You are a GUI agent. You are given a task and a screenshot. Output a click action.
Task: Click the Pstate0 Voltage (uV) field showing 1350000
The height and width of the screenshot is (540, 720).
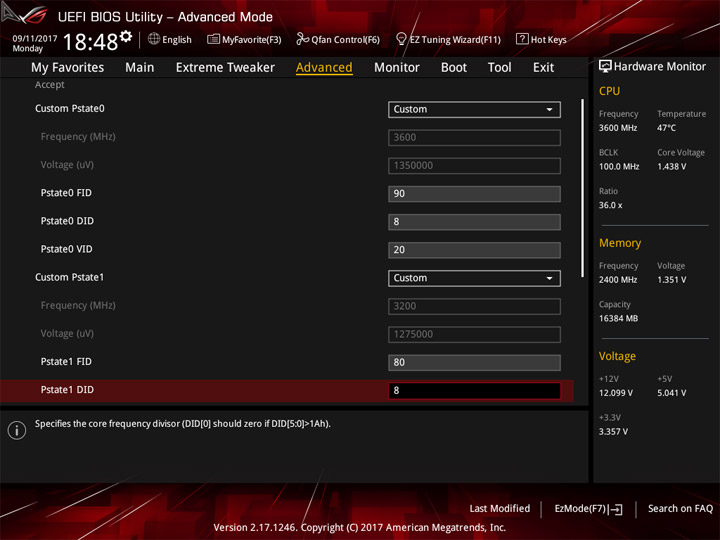[x=474, y=166]
